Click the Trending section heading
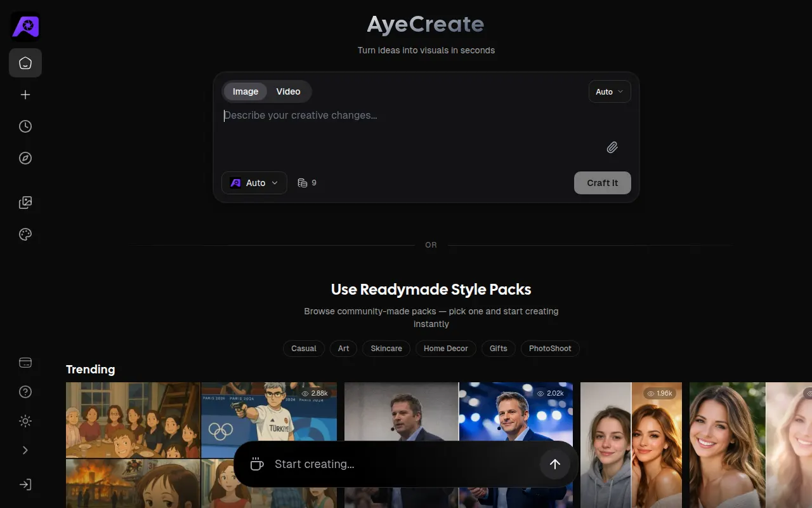 click(x=91, y=370)
